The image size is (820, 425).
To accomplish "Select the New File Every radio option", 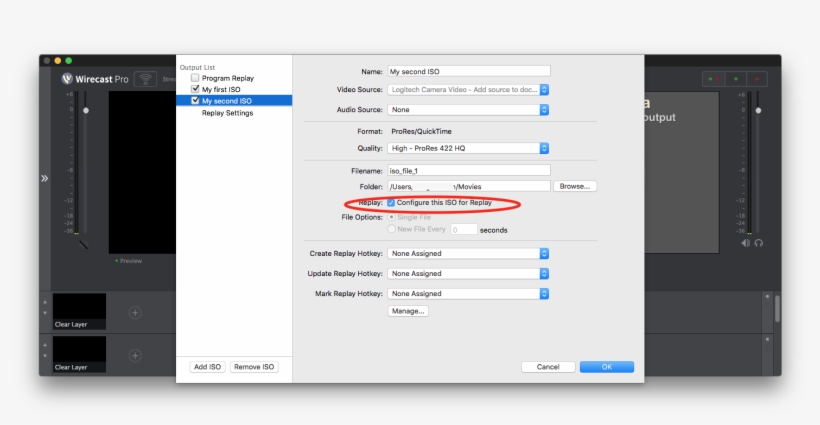I will [x=391, y=229].
